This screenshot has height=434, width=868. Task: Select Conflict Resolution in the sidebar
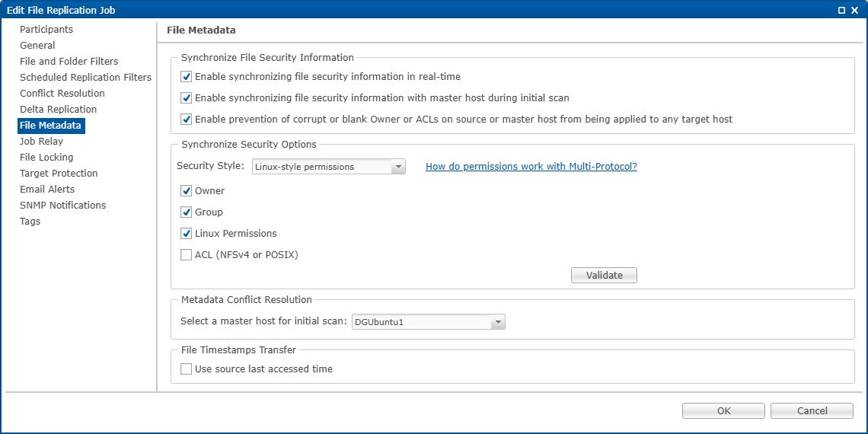(62, 94)
